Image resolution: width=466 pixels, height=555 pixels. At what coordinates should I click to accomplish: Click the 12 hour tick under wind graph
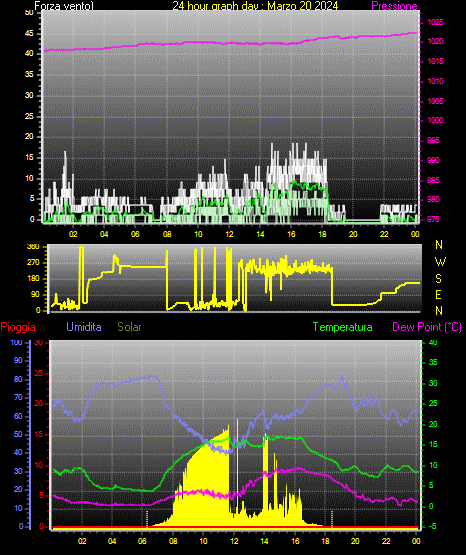(229, 234)
